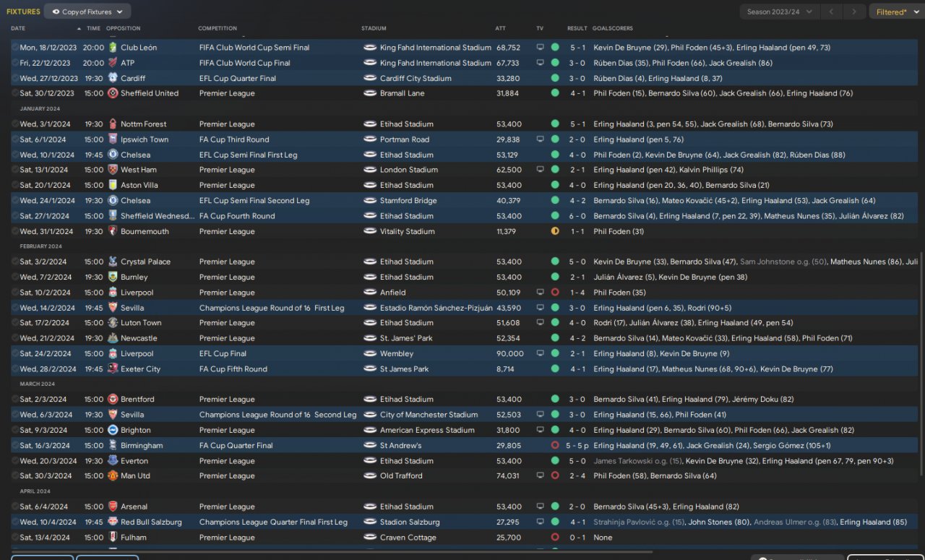Toggle the tick circle on the Sheffield United row
Viewport: 925px width, 560px height.
15,93
